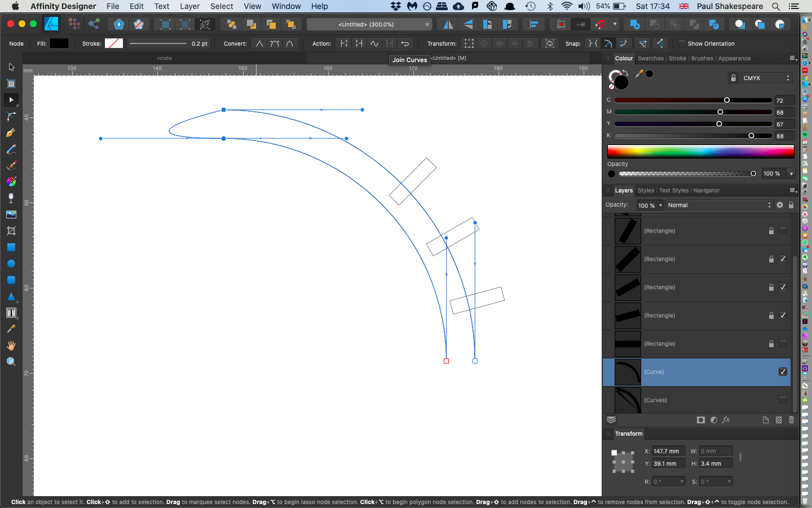Screen dimensions: 812x508
Task: Select the Pencil tool
Action: 11,149
